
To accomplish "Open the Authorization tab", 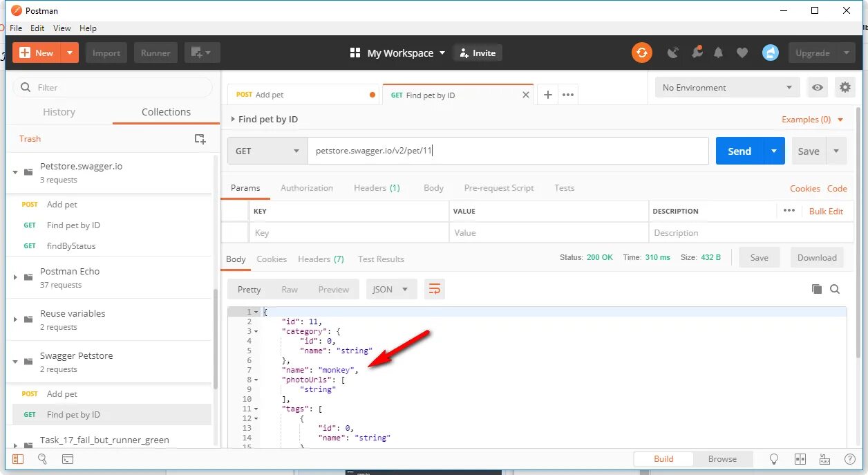I will pyautogui.click(x=307, y=188).
